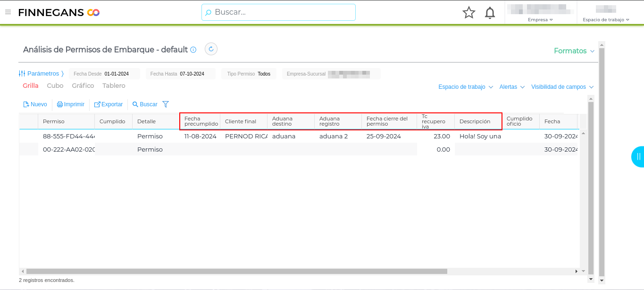Expand the Empresa dropdown
The image size is (644, 290).
pos(540,20)
